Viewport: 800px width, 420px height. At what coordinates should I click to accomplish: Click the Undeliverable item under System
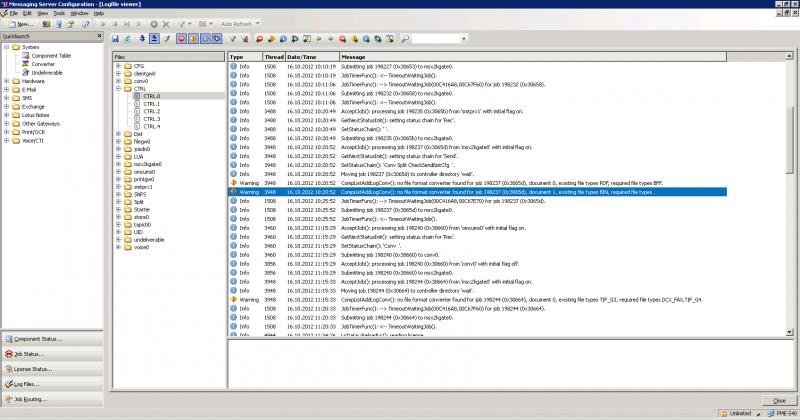(x=47, y=72)
